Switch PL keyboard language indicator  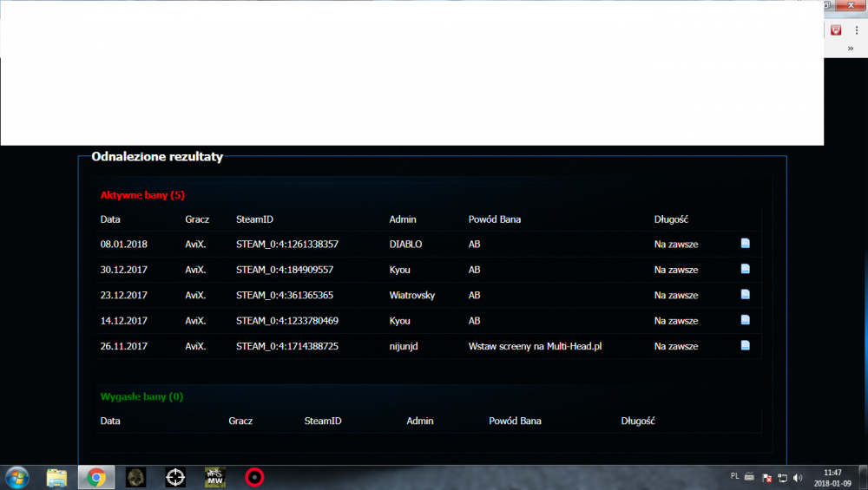pos(735,476)
